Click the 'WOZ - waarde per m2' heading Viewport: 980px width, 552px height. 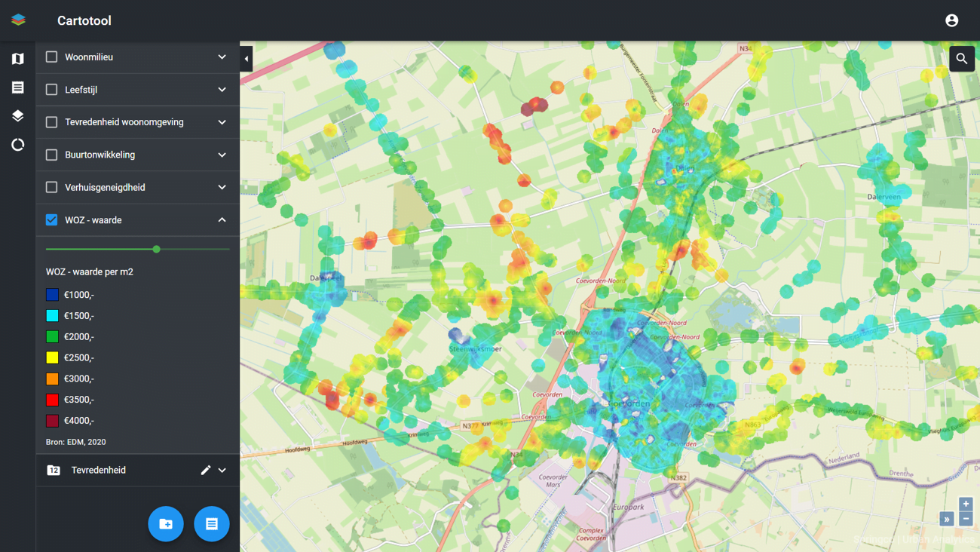point(90,271)
